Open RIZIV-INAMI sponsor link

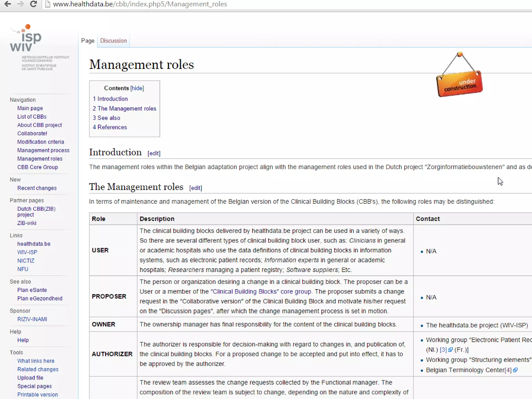32,319
